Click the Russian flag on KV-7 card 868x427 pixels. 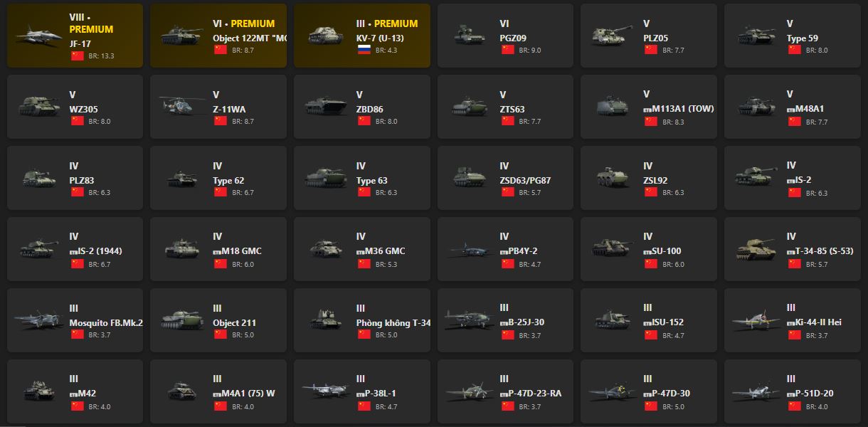pyautogui.click(x=364, y=50)
